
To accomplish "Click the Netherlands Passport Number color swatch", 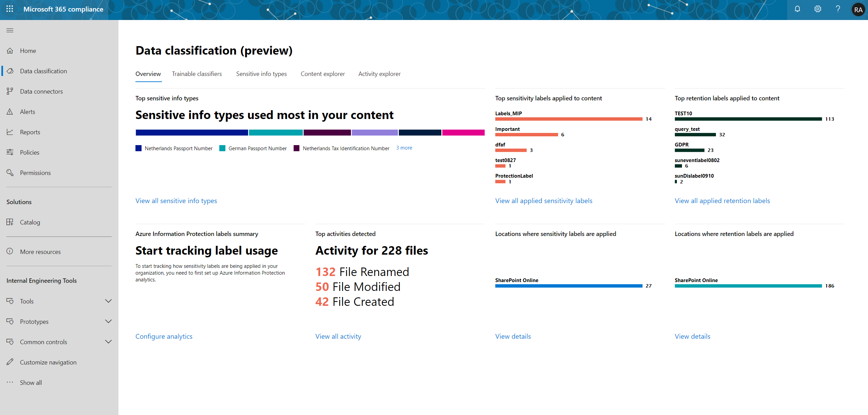I will click(x=138, y=148).
